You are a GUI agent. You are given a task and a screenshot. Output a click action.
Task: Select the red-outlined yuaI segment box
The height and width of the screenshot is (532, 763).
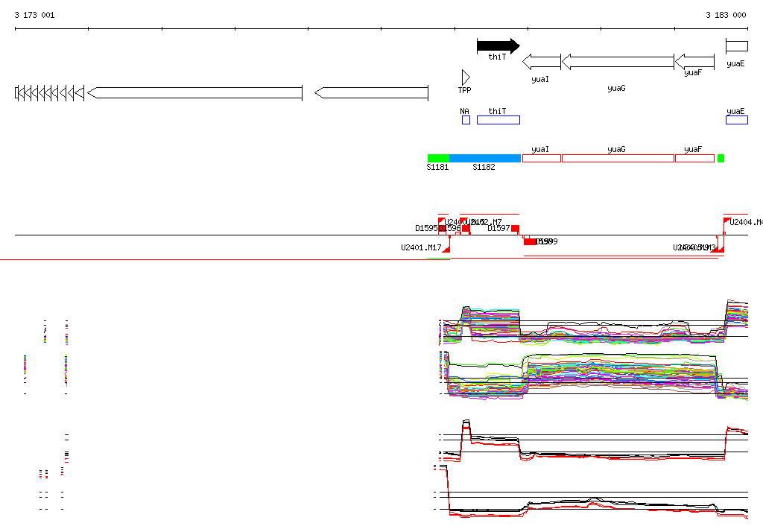[x=542, y=158]
